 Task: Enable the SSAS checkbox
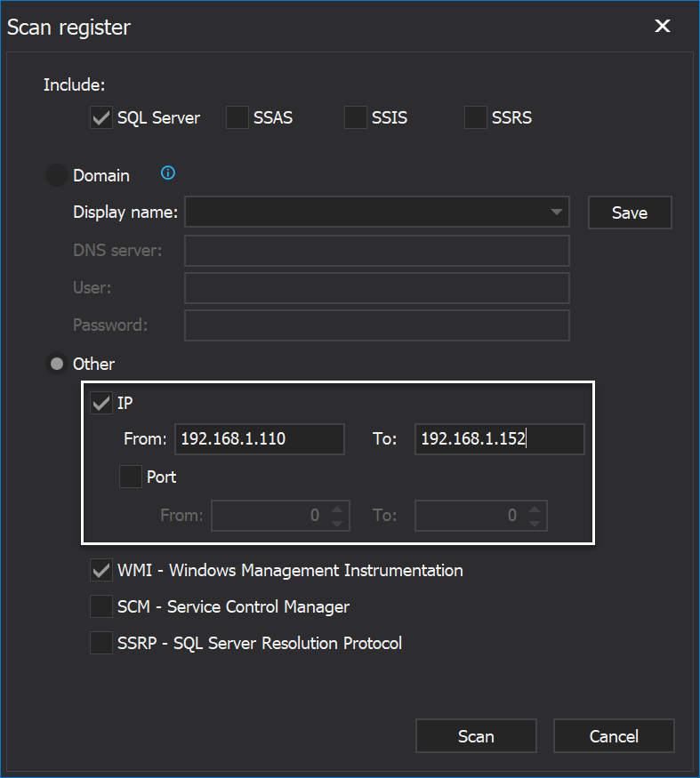tap(237, 117)
